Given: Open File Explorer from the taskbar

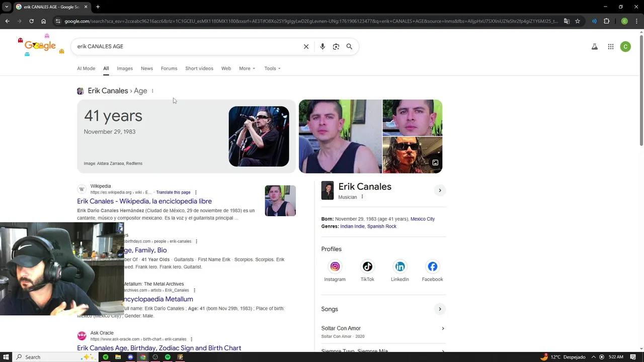Looking at the screenshot, I should pos(118,357).
